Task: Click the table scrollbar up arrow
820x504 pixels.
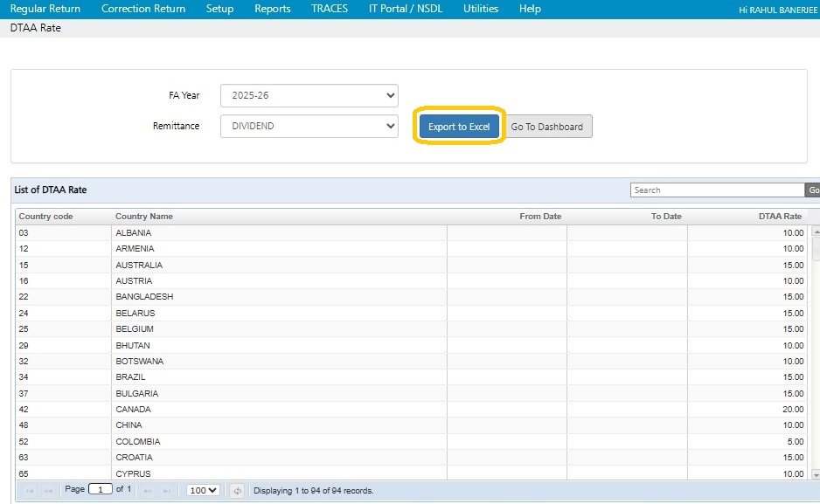Action: 816,232
